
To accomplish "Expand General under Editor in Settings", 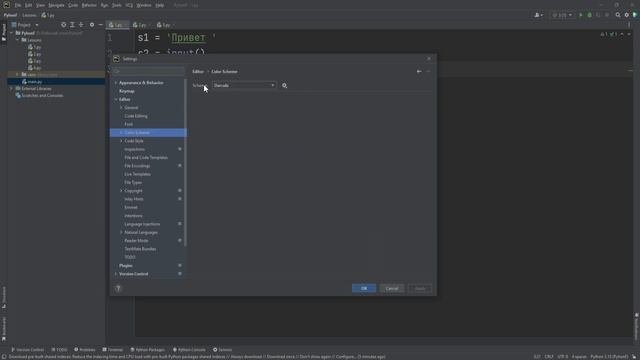I will coord(121,108).
